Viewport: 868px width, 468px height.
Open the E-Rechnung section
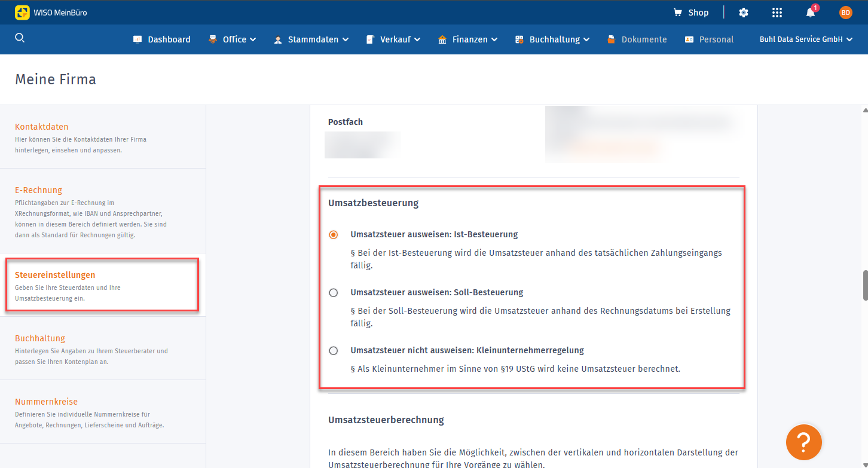pyautogui.click(x=103, y=211)
